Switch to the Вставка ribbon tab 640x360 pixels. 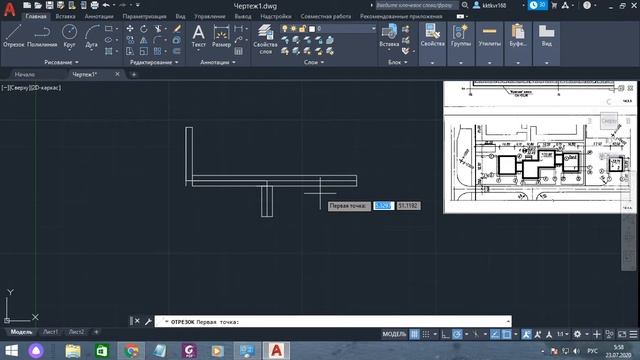pyautogui.click(x=65, y=16)
